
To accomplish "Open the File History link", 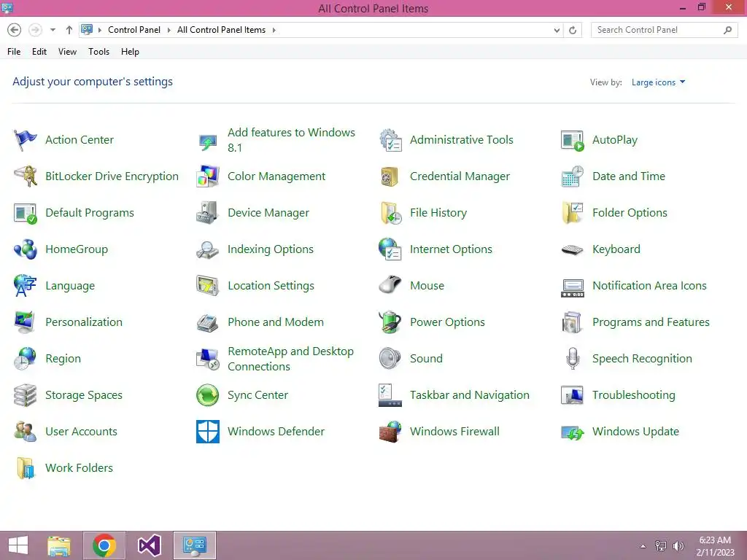I will tap(438, 213).
